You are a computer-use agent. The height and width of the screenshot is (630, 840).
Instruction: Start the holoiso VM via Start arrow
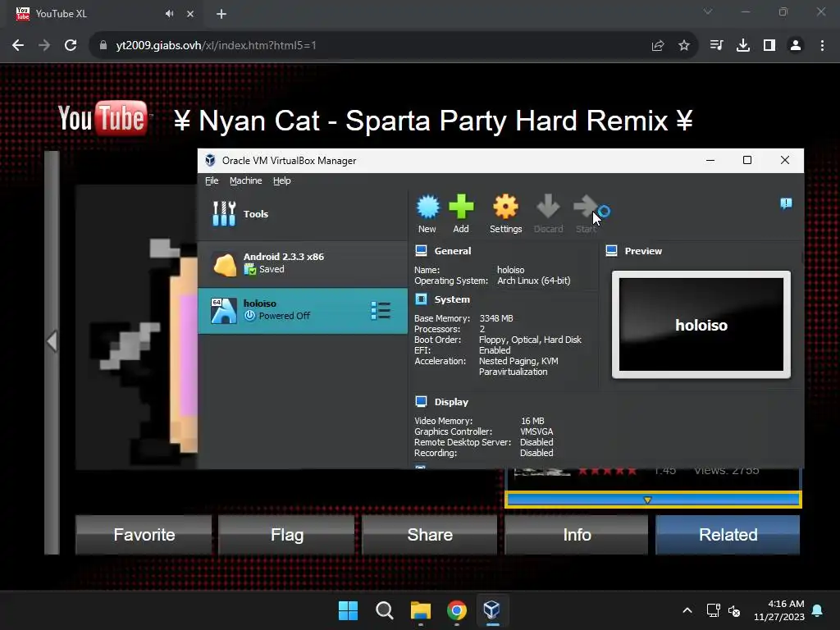[x=586, y=214]
